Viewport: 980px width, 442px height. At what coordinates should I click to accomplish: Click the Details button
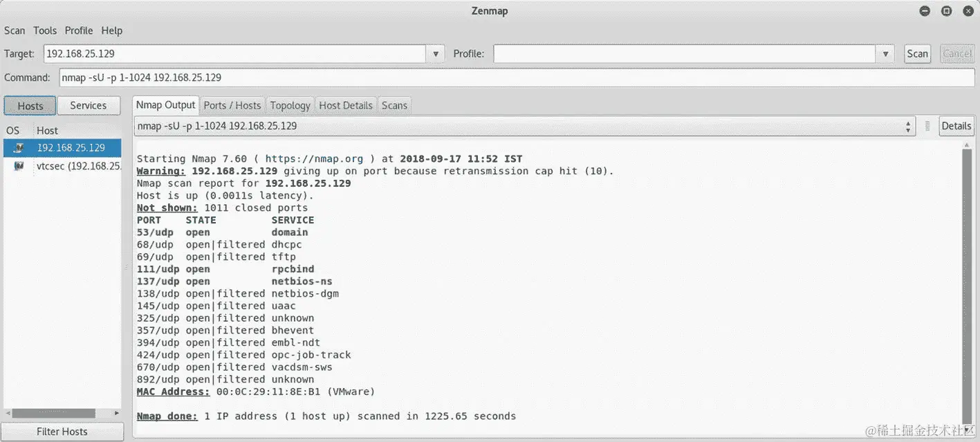956,126
